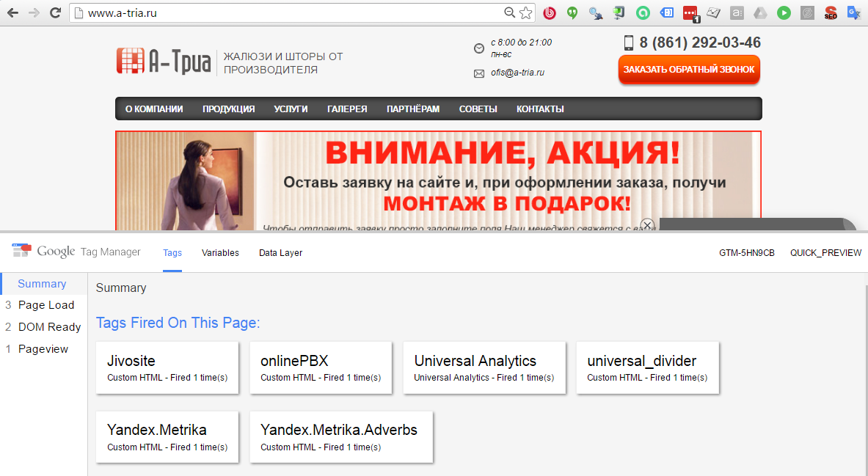The image size is (868, 476).
Task: Reload the current page
Action: pos(55,12)
